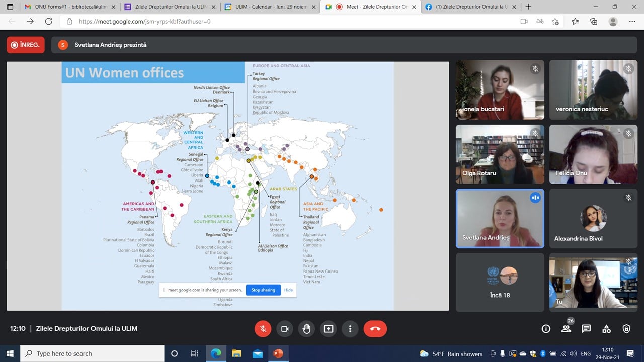The height and width of the screenshot is (362, 644).
Task: Select Svetlana Andrieș video tile
Action: coord(500,219)
